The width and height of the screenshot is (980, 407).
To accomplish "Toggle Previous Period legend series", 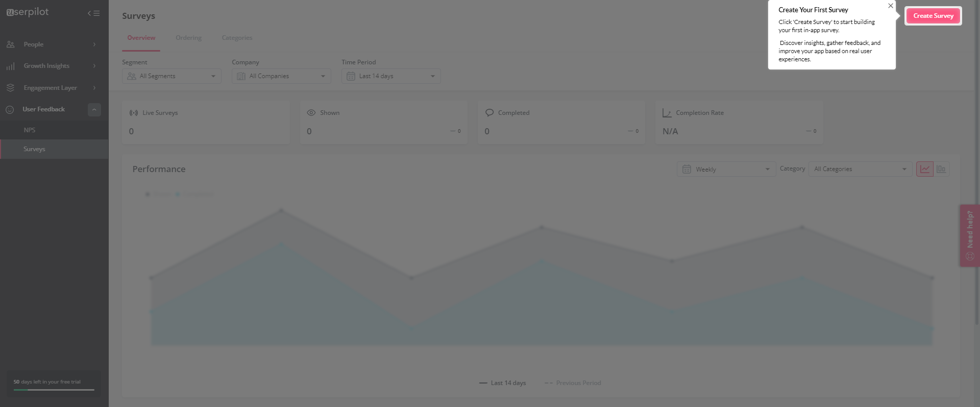I will (573, 383).
